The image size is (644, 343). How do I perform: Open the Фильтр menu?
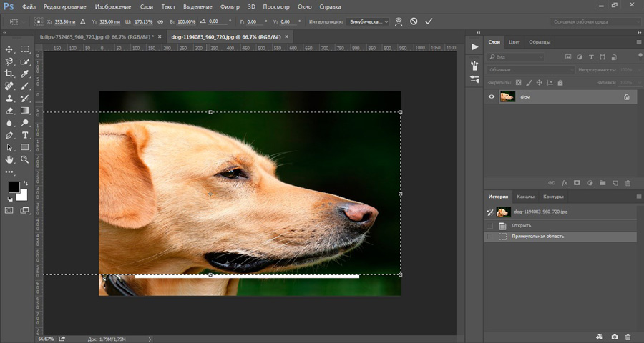[230, 6]
